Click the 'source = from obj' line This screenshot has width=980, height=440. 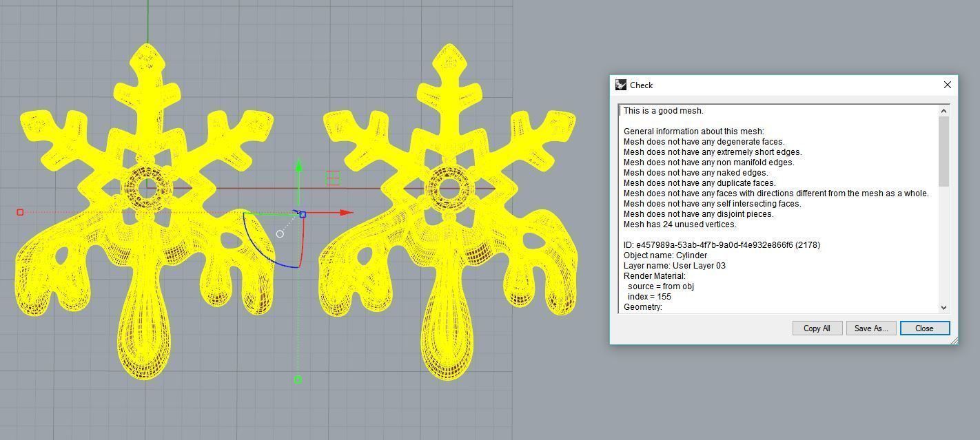[x=661, y=286]
